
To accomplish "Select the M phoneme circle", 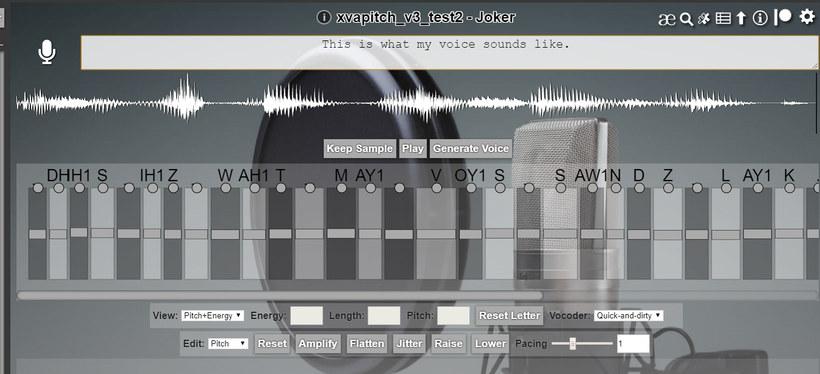I will pos(341,188).
